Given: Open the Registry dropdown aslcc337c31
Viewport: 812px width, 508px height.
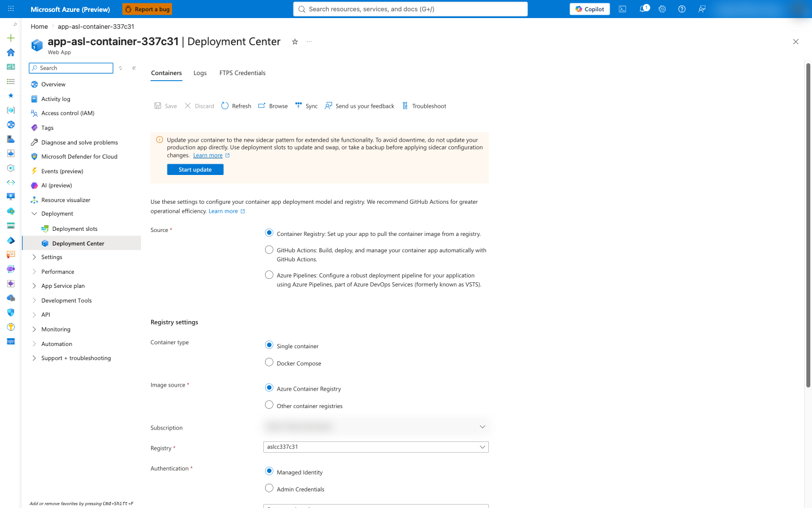Looking at the screenshot, I should coord(376,447).
